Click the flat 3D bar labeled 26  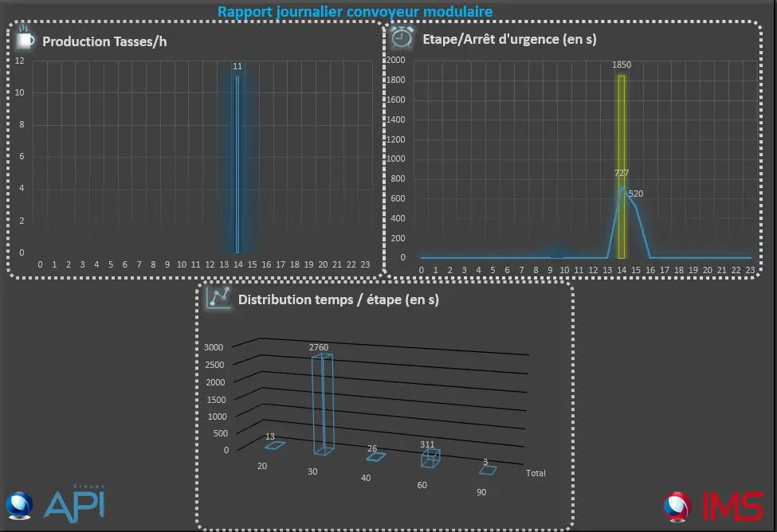point(375,456)
